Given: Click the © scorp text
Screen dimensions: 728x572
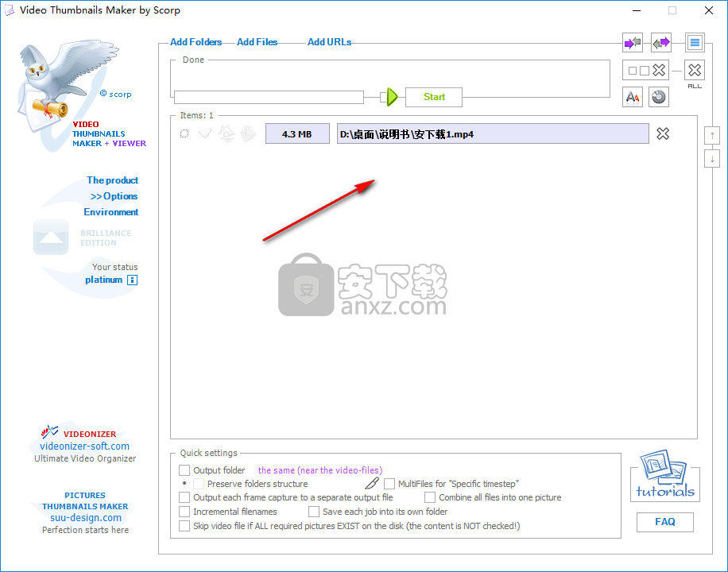Looking at the screenshot, I should tap(115, 94).
